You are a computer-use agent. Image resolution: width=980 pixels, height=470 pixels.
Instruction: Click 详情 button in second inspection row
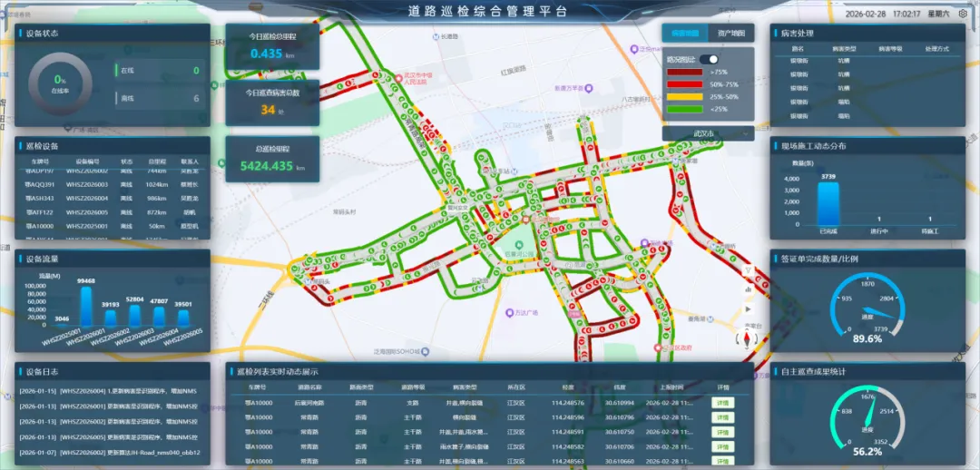pos(722,417)
